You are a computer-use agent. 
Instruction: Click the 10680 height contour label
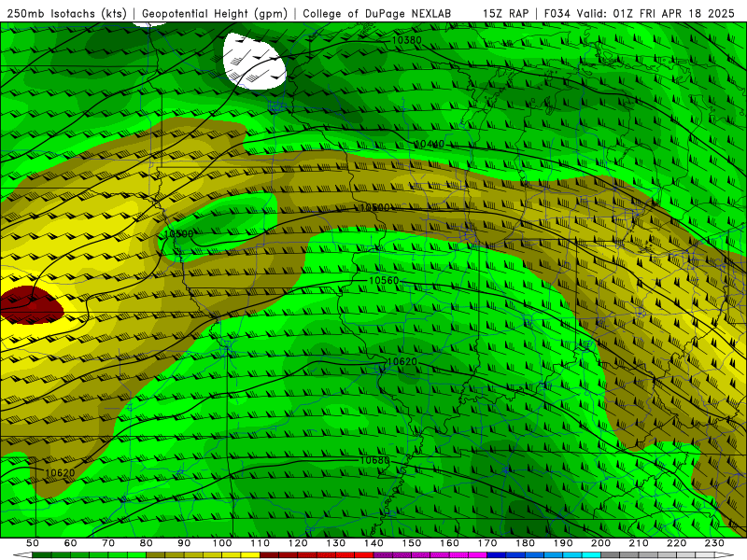pyautogui.click(x=374, y=460)
